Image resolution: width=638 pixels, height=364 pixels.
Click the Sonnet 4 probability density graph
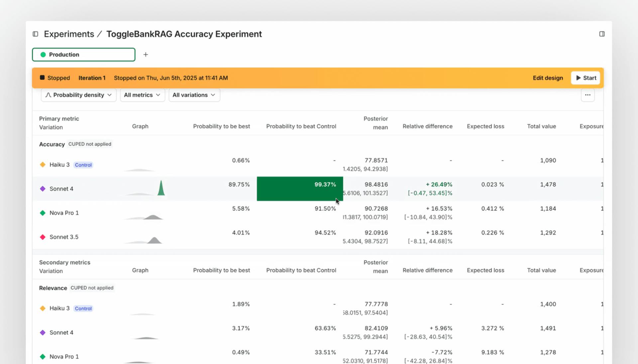click(160, 189)
